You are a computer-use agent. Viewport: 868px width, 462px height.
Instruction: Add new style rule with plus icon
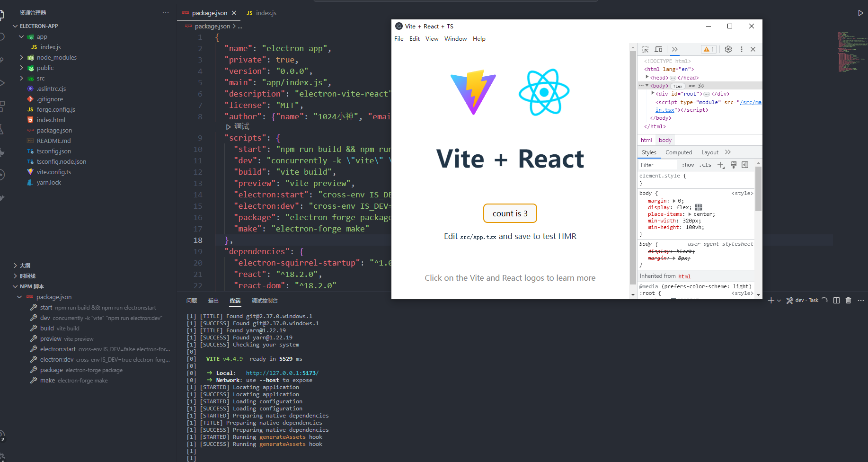720,165
